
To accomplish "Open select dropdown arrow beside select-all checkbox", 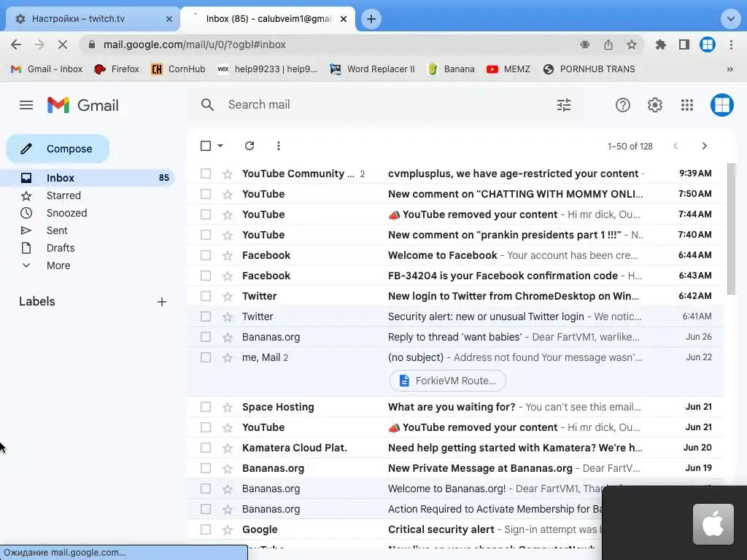I will click(x=220, y=146).
